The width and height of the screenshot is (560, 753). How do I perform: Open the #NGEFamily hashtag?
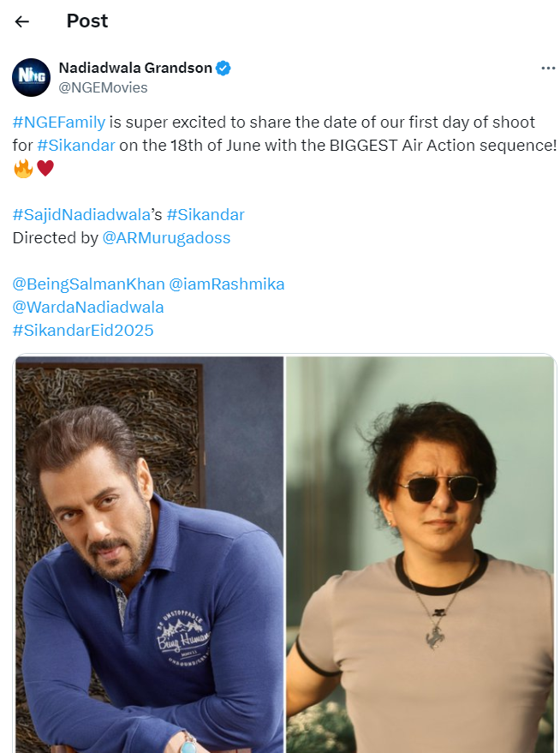[59, 123]
